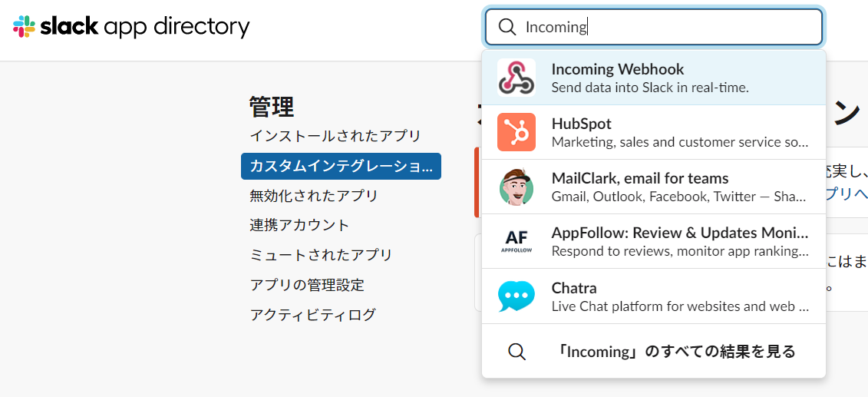Click the Chatra chat bubble icon
This screenshot has height=397, width=868.
coord(516,296)
